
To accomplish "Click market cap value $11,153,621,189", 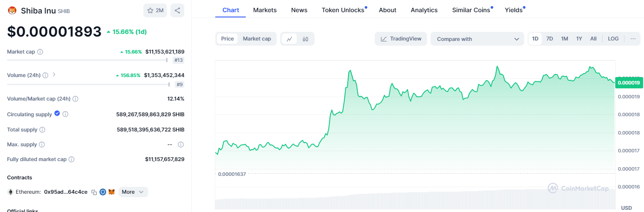I will click(165, 52).
